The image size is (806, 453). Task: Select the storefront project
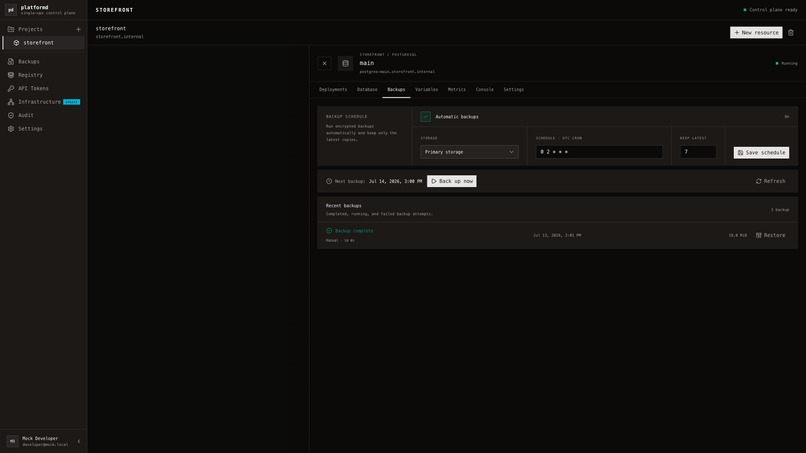tap(44, 43)
